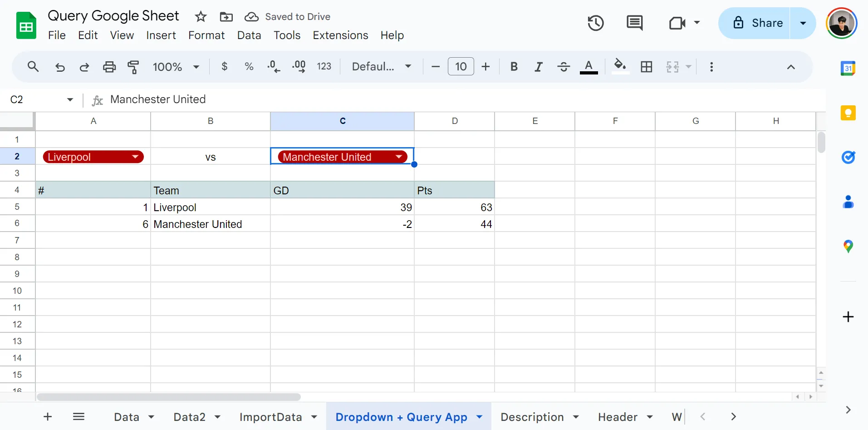Star the Query Google Sheet document
Viewport: 868px width, 430px height.
(201, 17)
